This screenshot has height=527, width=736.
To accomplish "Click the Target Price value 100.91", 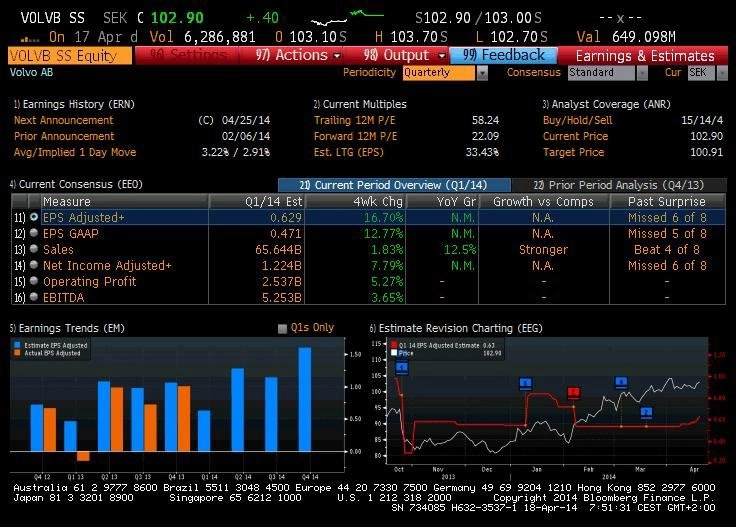I will [706, 152].
